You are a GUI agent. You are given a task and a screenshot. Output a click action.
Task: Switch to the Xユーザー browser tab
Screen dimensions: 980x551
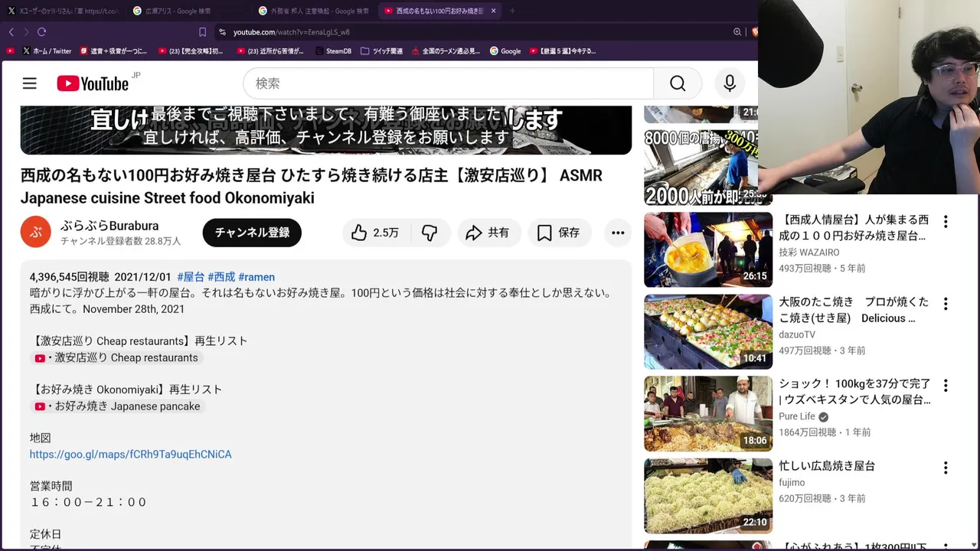[63, 11]
